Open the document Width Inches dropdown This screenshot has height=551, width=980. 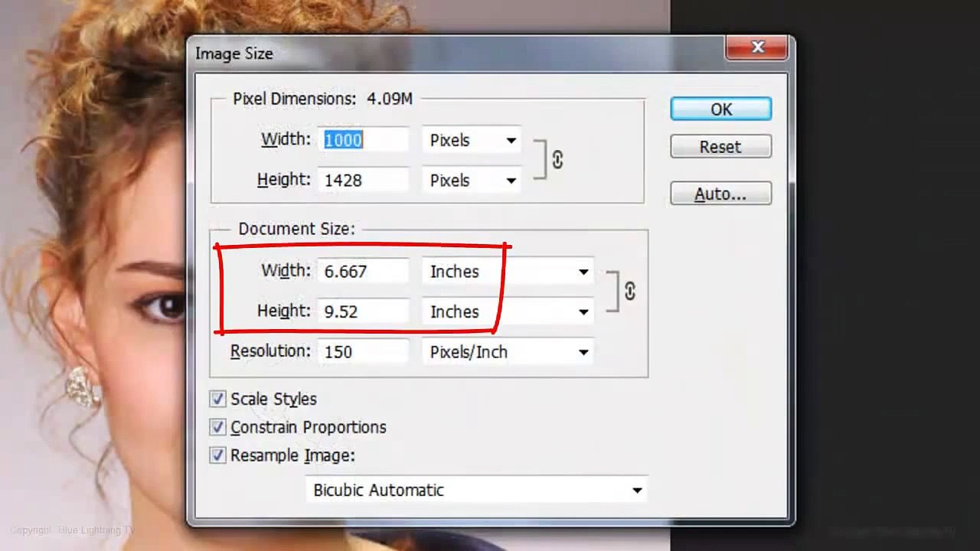508,272
